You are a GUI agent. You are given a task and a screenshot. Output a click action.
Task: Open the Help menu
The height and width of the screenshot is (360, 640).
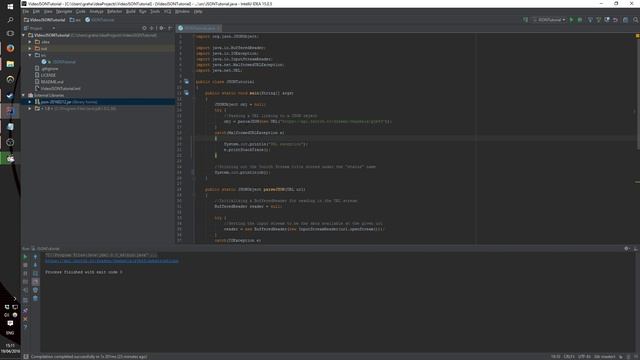[x=198, y=11]
